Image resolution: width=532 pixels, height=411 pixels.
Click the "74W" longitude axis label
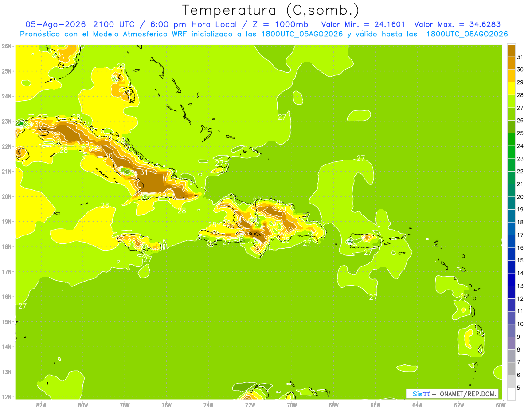coord(208,405)
